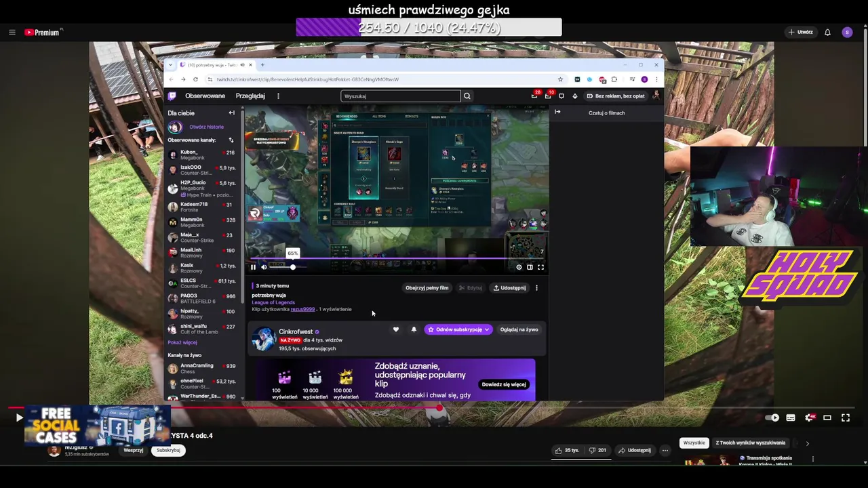Sort followed channels in Twitch sidebar

[x=231, y=140]
